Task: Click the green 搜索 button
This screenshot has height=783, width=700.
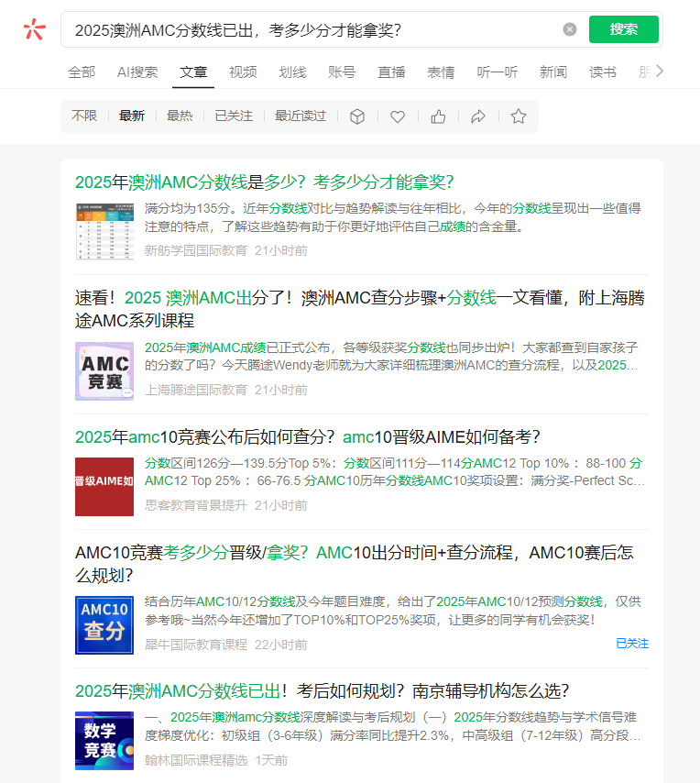Action: coord(623,29)
